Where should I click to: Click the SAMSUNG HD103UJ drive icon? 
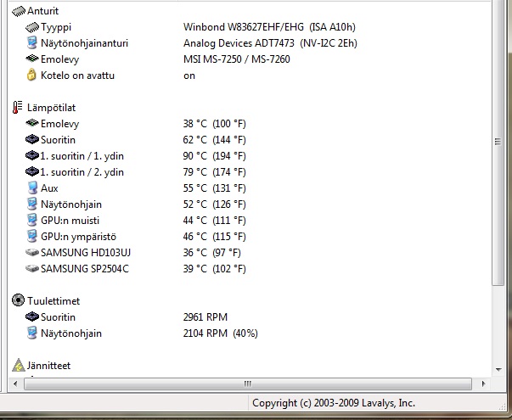click(x=32, y=252)
